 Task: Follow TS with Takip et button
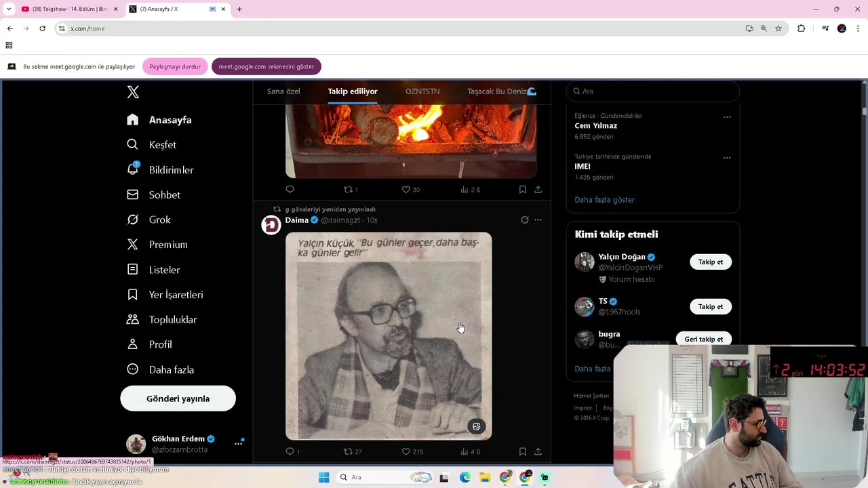[x=711, y=306]
